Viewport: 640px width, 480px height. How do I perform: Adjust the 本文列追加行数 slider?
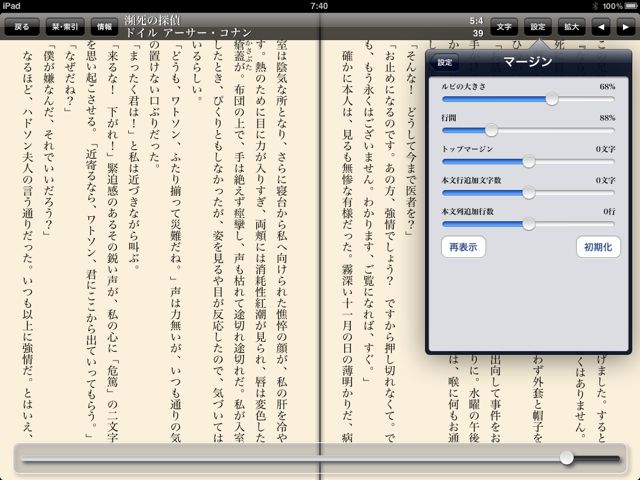pyautogui.click(x=529, y=224)
